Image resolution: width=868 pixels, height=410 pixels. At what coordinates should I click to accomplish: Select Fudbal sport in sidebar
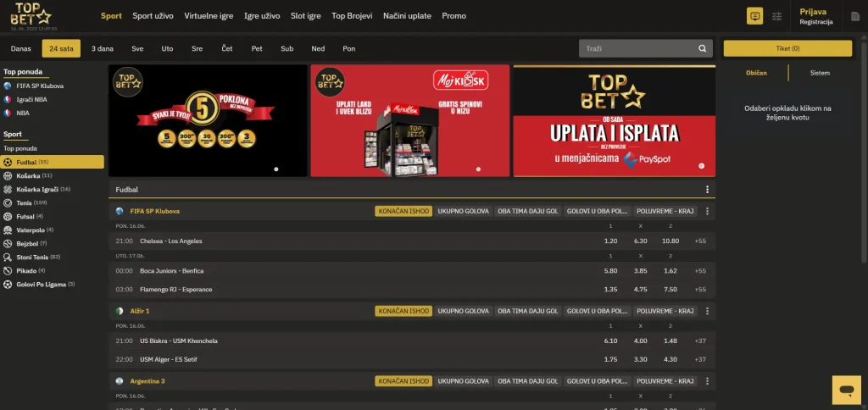(52, 162)
